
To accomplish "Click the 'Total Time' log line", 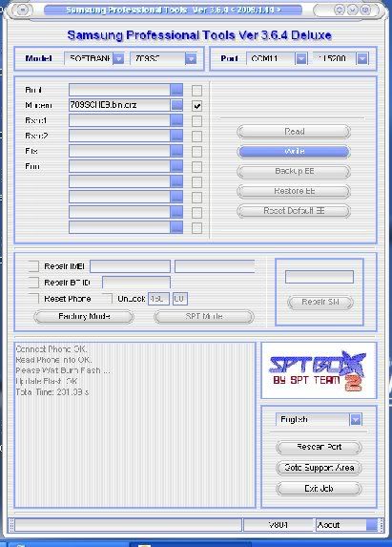I will [52, 392].
